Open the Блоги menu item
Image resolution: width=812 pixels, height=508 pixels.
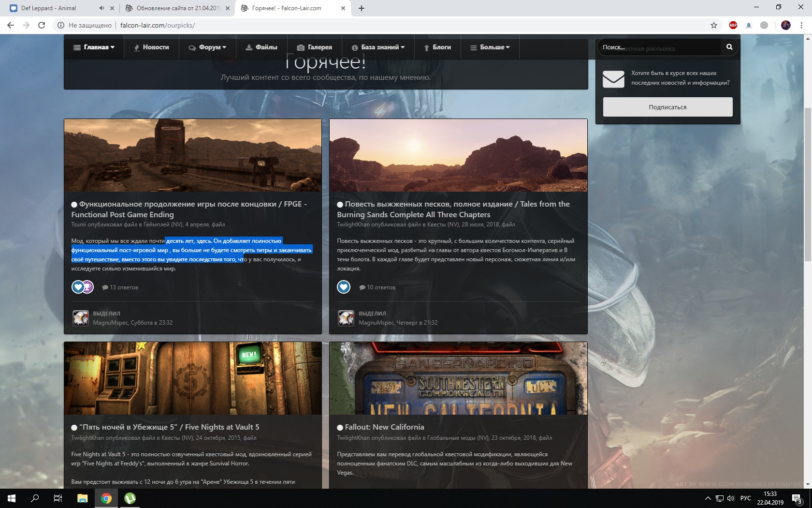tap(437, 47)
